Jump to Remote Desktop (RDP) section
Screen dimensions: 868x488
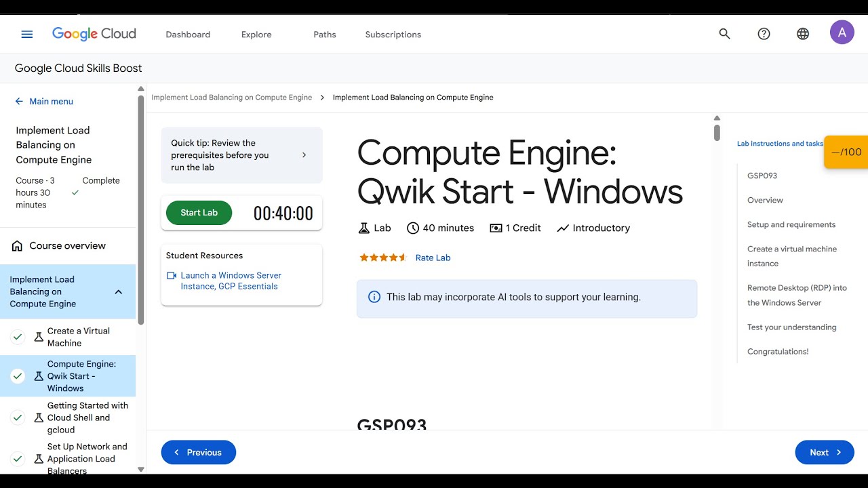[x=797, y=296]
